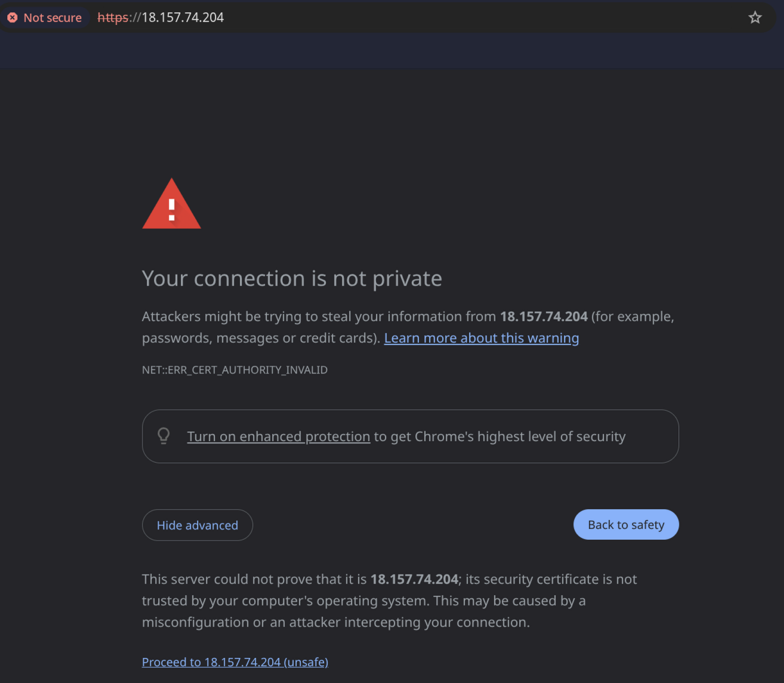Click the struck-through https label in the address bar
The image size is (784, 683).
point(113,17)
